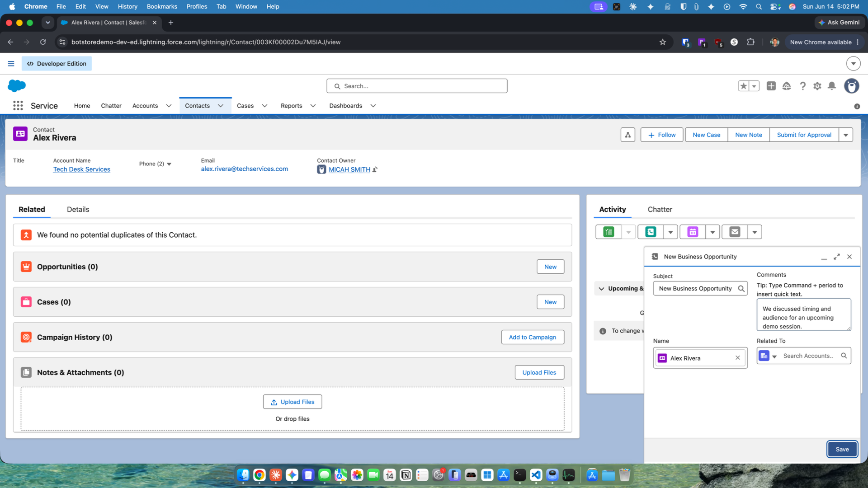View contact hierarchy icon button
This screenshot has height=488, width=868.
628,135
